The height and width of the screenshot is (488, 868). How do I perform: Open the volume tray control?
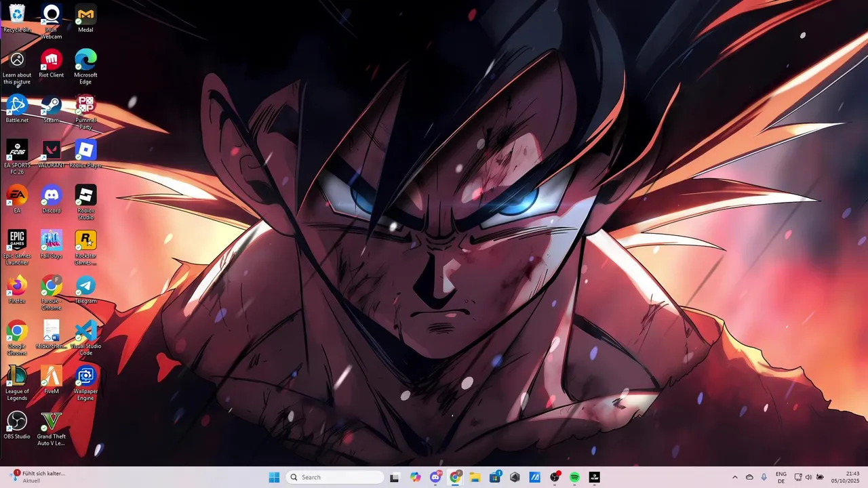click(x=808, y=477)
